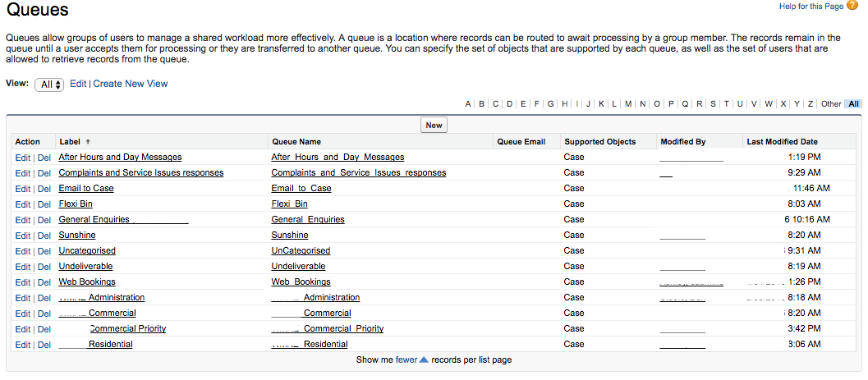The width and height of the screenshot is (868, 380).
Task: Delete the Flexi Bin queue
Action: (44, 204)
